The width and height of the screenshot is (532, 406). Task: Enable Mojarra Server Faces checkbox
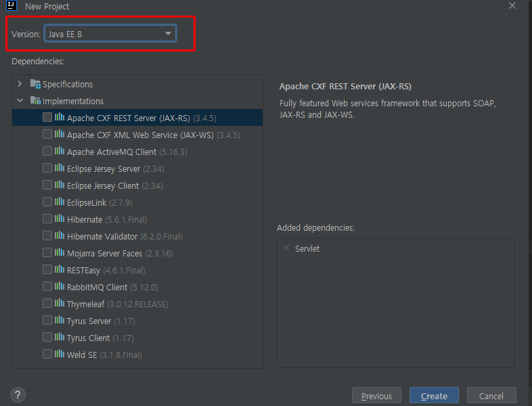[47, 252]
